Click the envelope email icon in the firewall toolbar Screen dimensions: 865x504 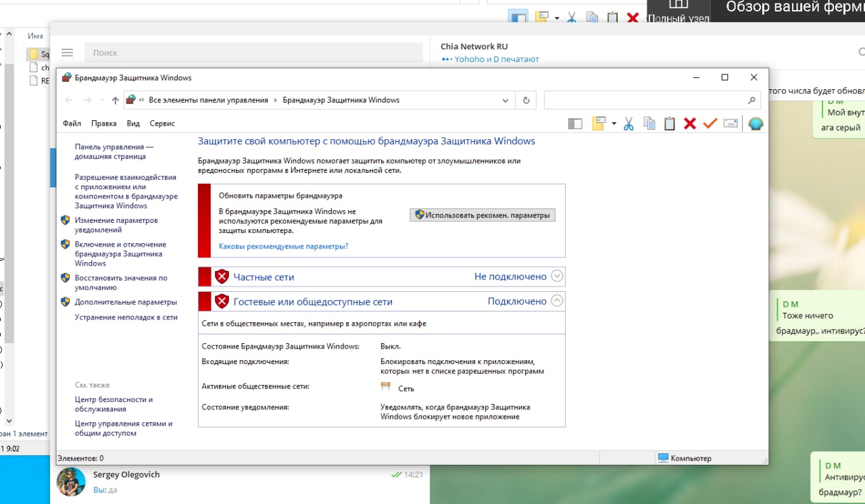(730, 124)
